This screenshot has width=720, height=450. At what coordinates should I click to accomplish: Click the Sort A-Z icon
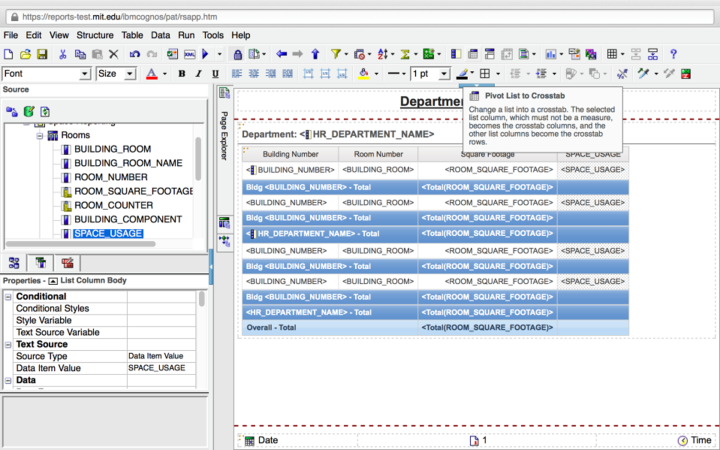[x=382, y=54]
